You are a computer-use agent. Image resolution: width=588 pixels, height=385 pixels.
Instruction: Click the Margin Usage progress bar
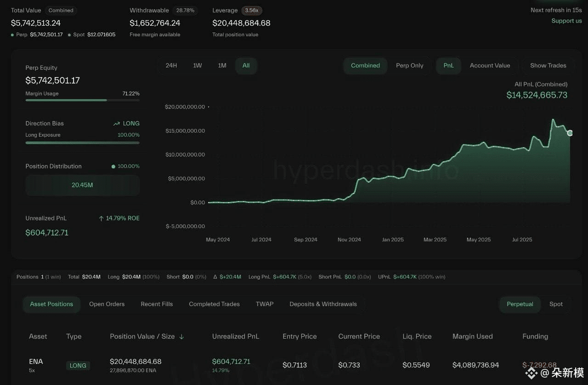pos(83,100)
